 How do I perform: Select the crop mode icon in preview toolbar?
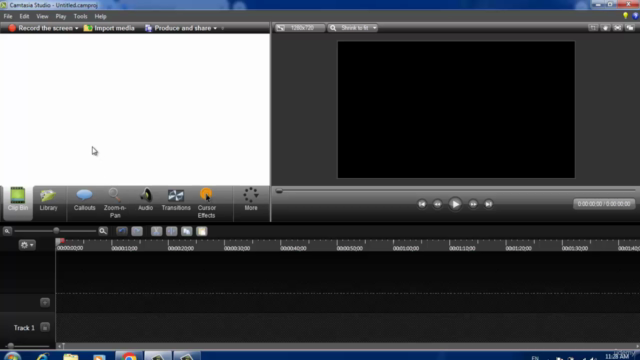(x=593, y=28)
